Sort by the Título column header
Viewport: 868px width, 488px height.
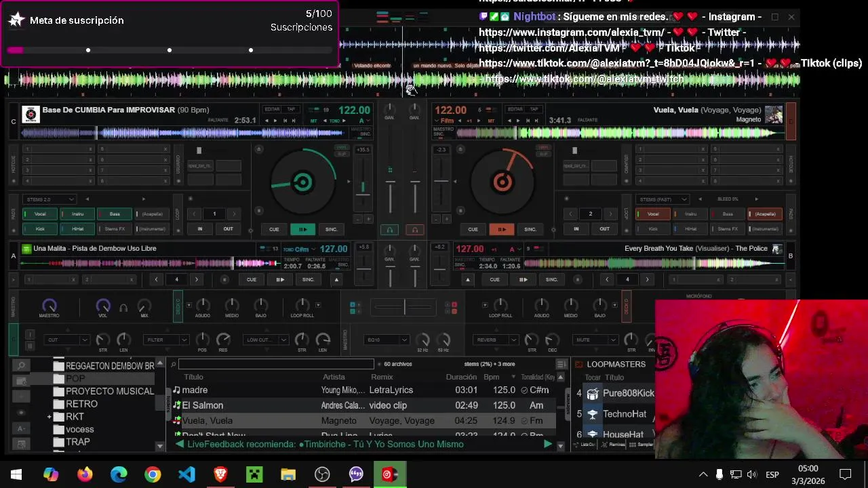click(193, 377)
